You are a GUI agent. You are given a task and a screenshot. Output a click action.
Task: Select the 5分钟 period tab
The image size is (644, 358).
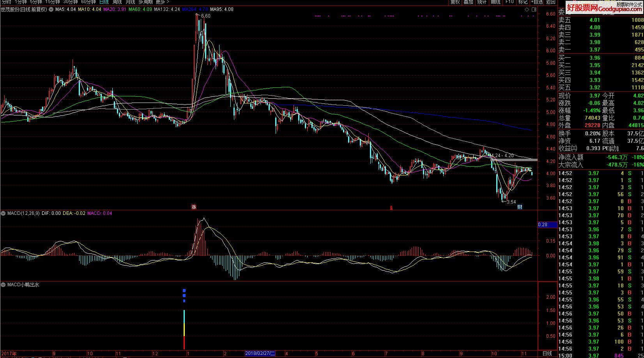coord(36,2)
